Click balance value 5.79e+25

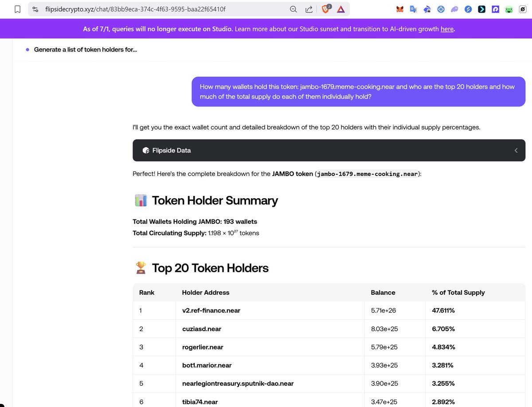[x=384, y=347]
